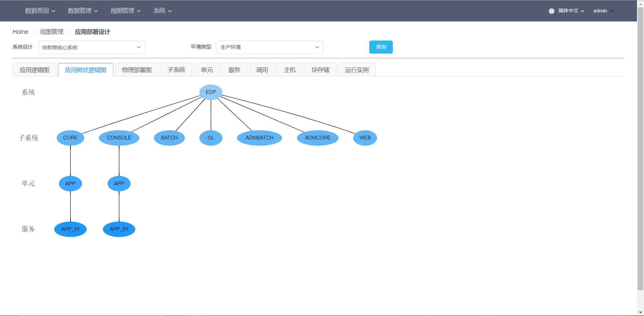
Task: Open the admin user dropdown
Action: click(x=603, y=11)
